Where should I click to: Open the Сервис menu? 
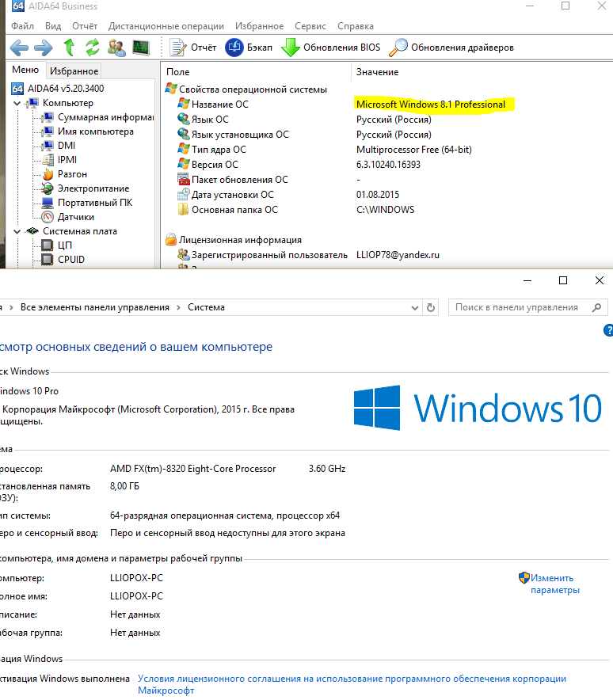310,26
